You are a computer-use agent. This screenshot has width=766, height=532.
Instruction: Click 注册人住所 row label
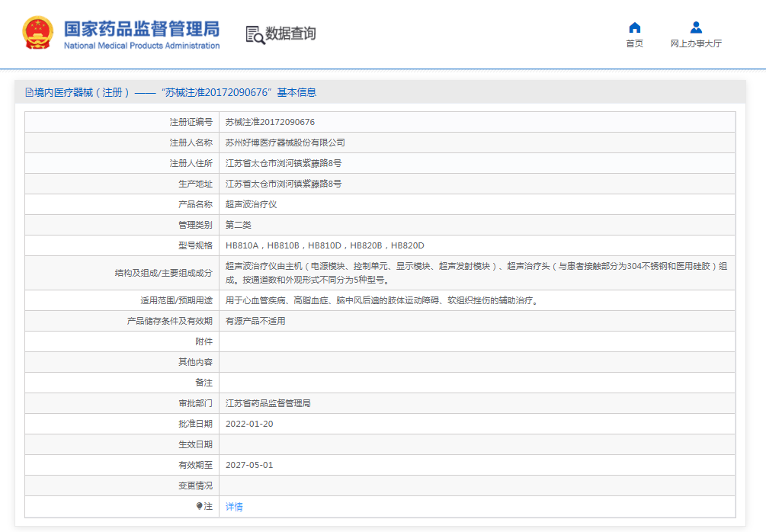(191, 163)
